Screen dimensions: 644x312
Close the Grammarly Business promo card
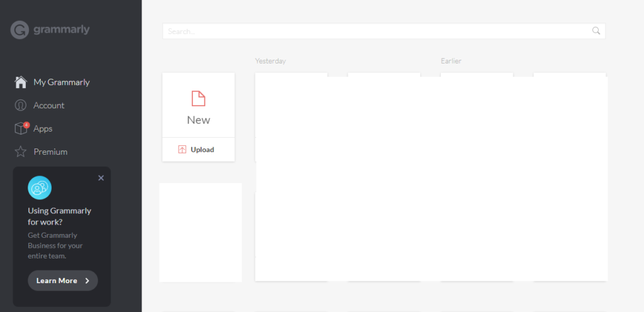101,178
